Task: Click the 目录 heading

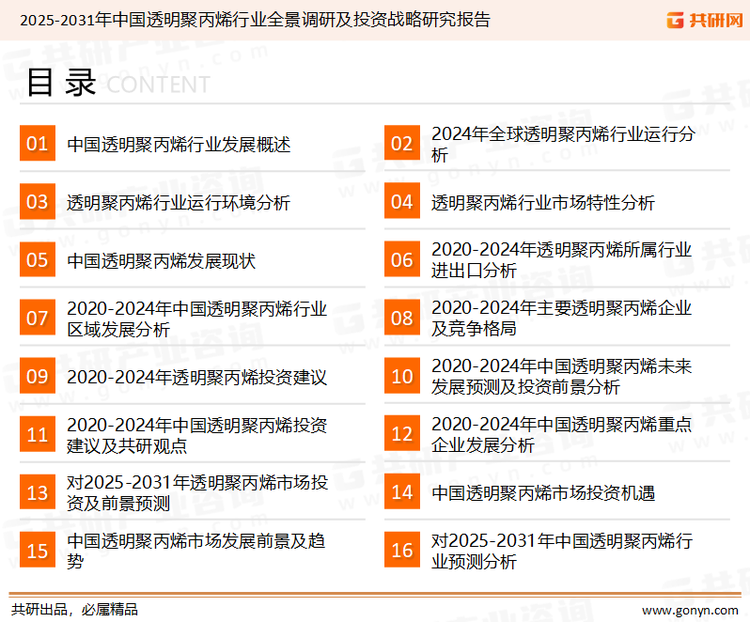Action: coord(61,82)
